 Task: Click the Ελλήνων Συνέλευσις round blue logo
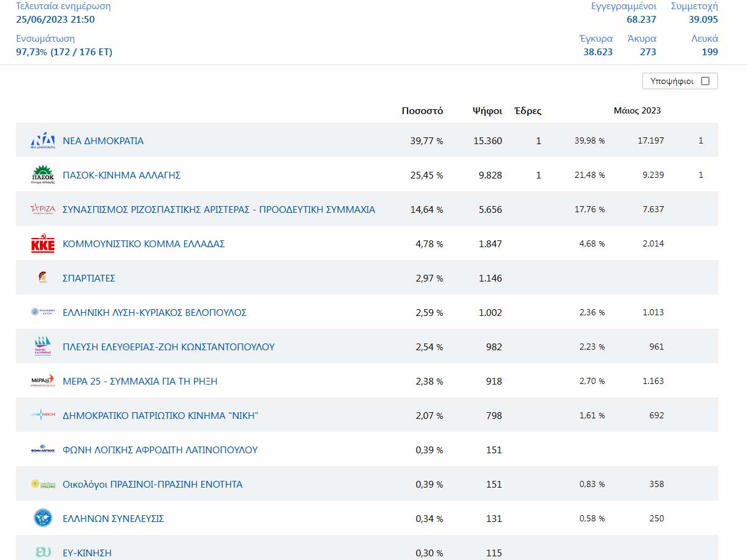pos(43,518)
